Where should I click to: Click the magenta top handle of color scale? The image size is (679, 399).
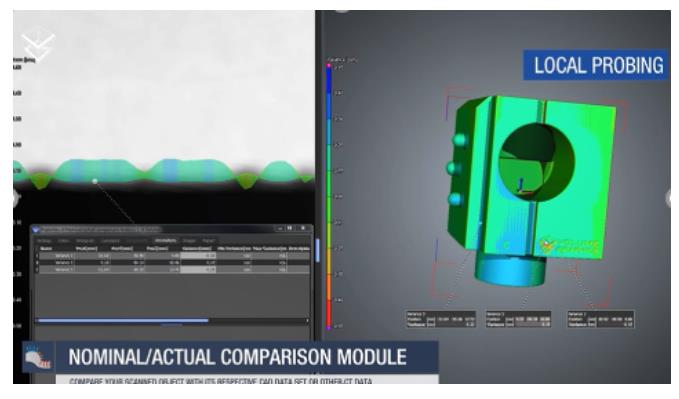329,66
